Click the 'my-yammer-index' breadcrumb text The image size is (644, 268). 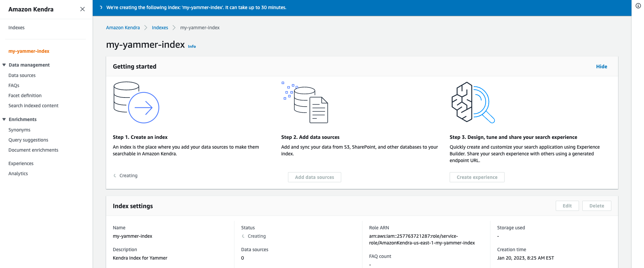pos(200,28)
